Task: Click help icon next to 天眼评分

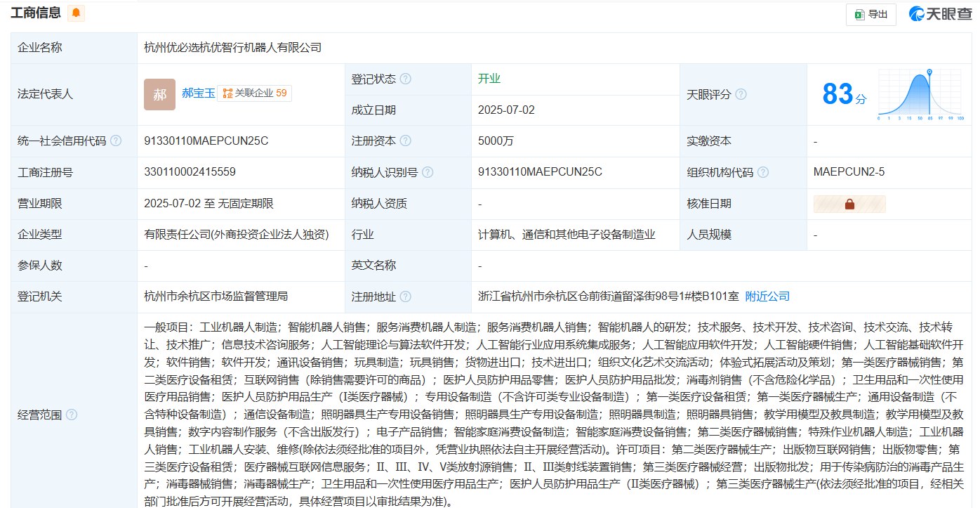Action: 741,94
